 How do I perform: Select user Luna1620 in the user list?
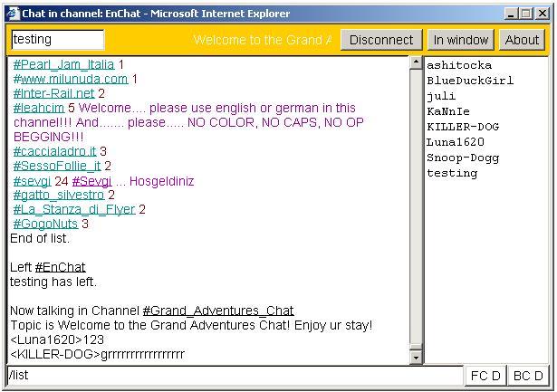456,142
